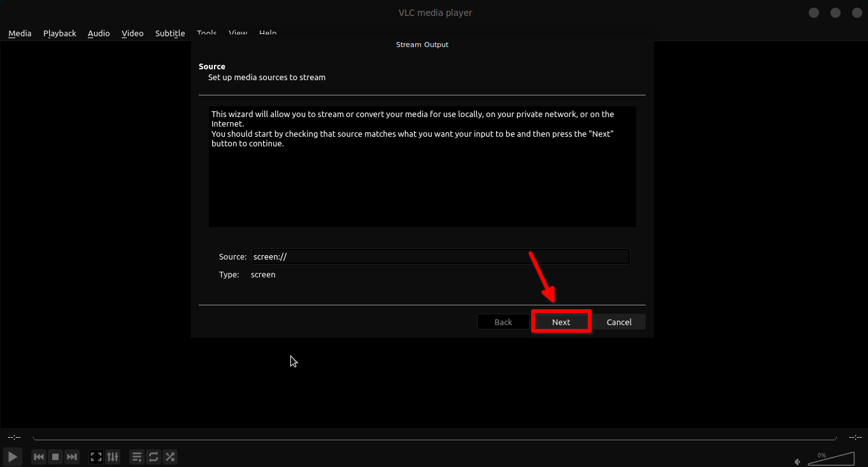Open extended settings equalizer icon
The height and width of the screenshot is (467, 868).
pos(113,457)
